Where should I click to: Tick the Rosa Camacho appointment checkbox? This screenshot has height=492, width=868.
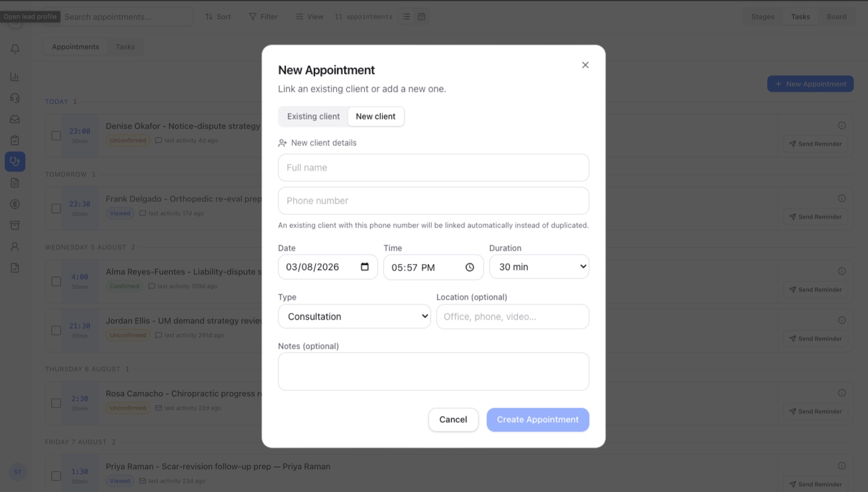pos(56,403)
